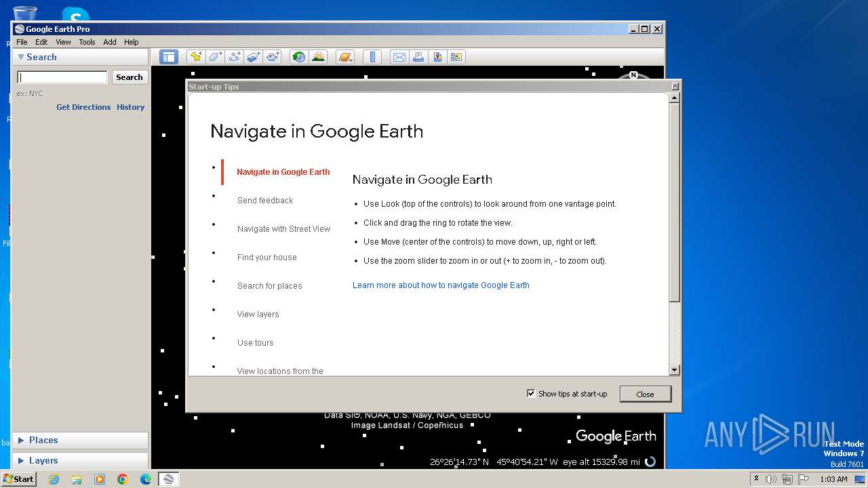Viewport: 868px width, 488px height.
Task: Save image toolbar icon
Action: [437, 57]
